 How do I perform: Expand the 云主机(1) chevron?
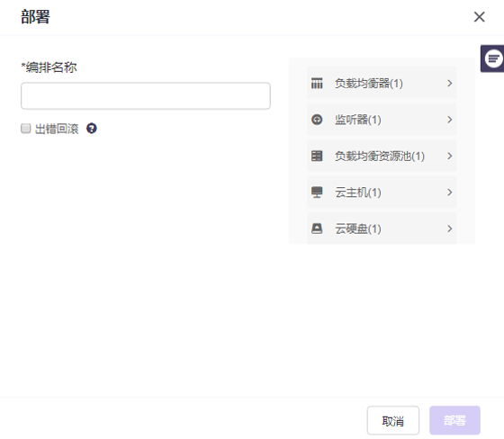[x=450, y=193]
